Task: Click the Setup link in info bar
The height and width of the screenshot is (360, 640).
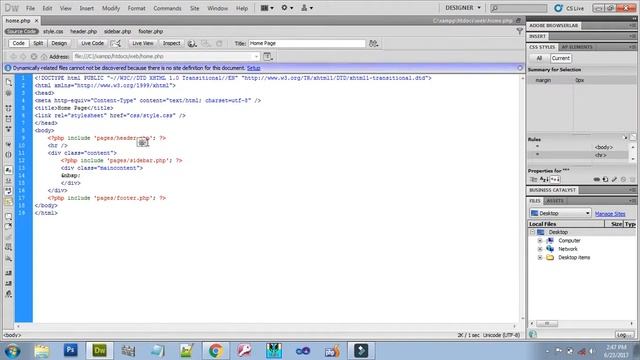Action: point(253,68)
